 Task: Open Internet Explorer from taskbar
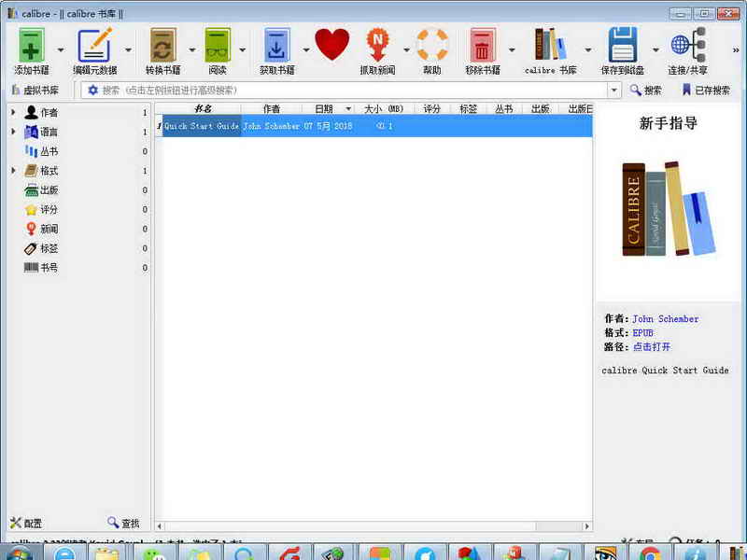64,553
